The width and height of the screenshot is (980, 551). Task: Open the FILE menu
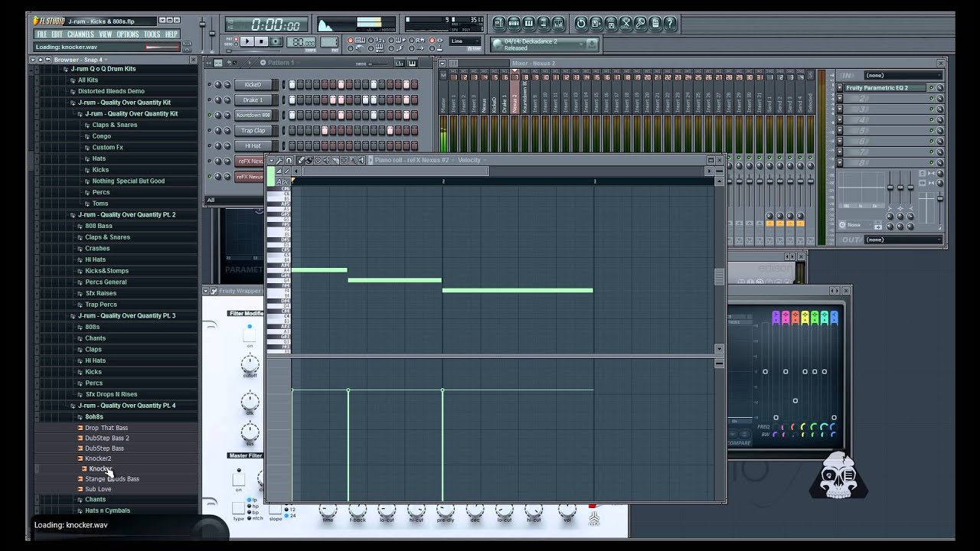[x=41, y=34]
